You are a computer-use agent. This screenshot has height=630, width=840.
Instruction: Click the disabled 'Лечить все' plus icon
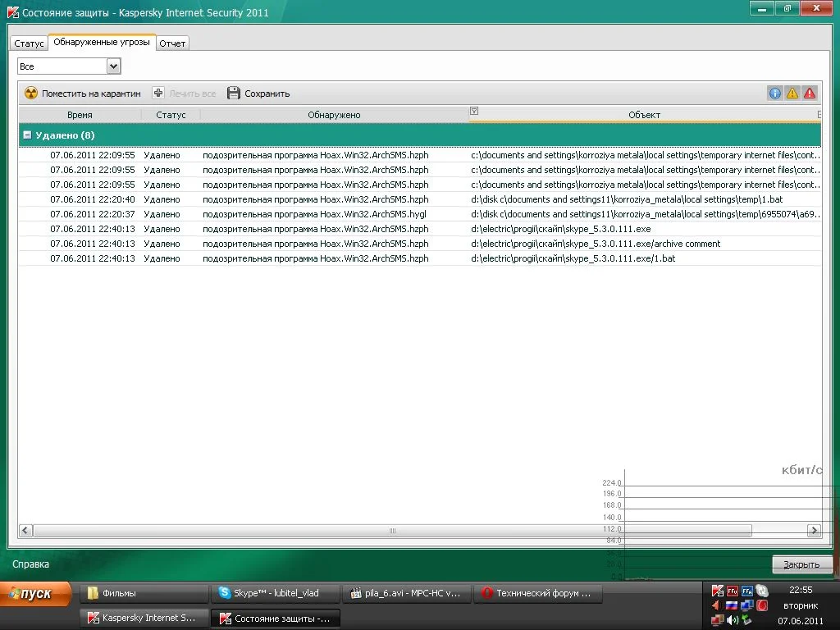pos(158,93)
